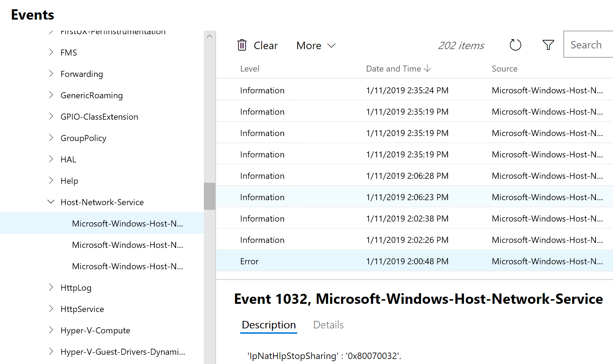
Task: Select the event at 2:35:24 PM
Action: click(414, 90)
